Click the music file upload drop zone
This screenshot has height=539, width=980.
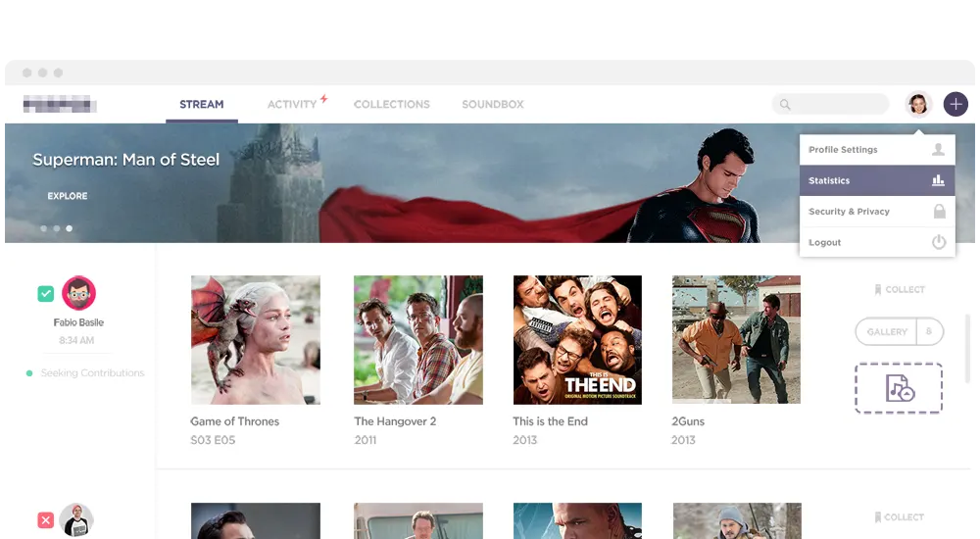899,388
